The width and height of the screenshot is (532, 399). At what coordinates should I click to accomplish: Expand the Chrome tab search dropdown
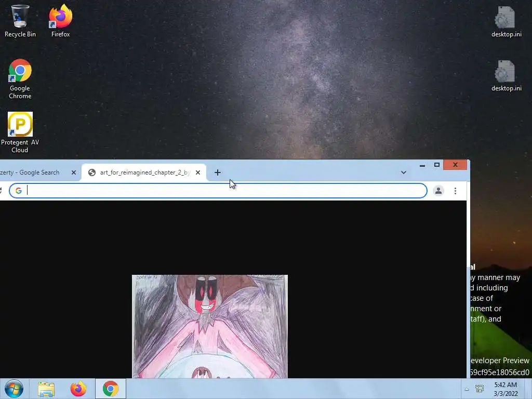[403, 172]
